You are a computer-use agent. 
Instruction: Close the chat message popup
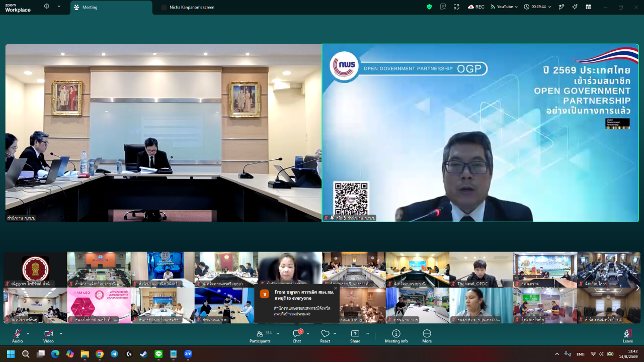(336, 288)
